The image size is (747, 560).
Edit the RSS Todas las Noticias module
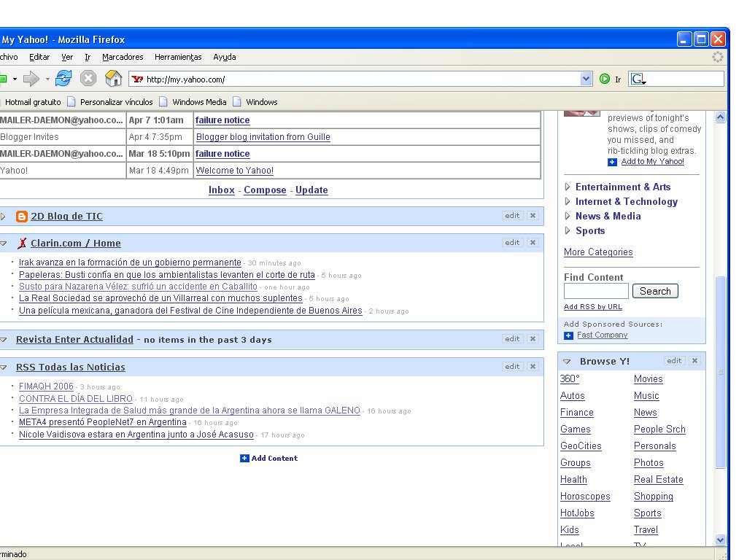point(512,367)
